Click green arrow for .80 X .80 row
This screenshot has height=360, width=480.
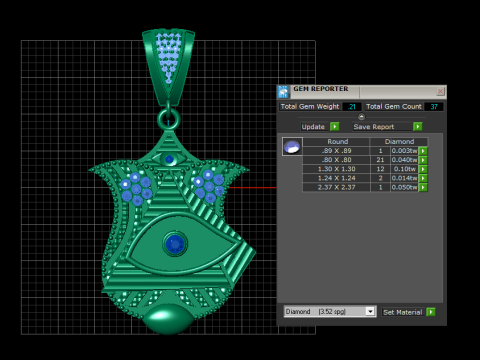click(423, 160)
